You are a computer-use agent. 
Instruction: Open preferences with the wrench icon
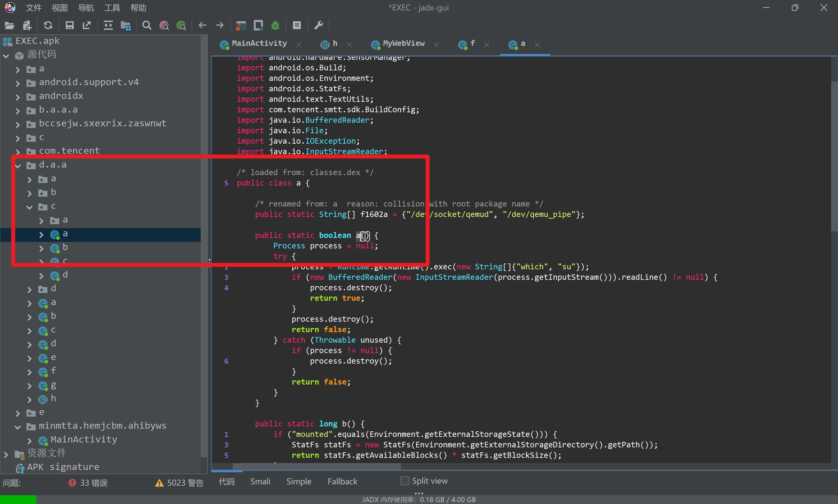[x=319, y=25]
